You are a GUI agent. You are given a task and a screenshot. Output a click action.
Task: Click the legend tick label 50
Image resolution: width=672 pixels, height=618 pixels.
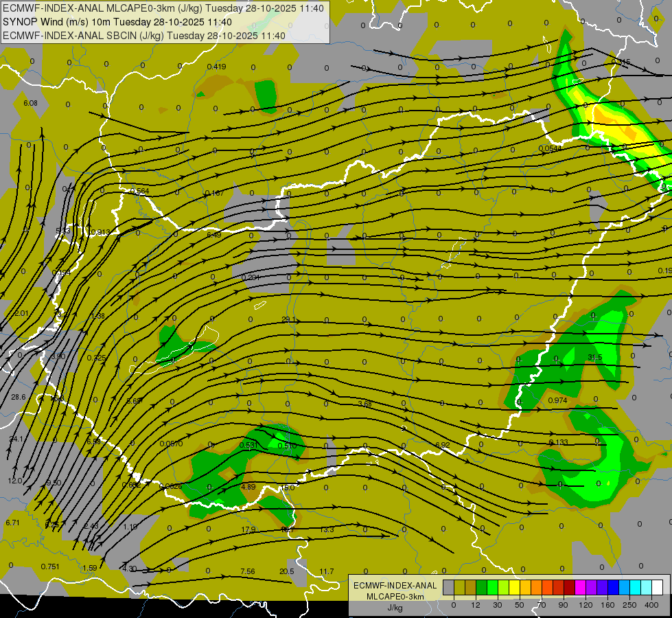coord(520,605)
